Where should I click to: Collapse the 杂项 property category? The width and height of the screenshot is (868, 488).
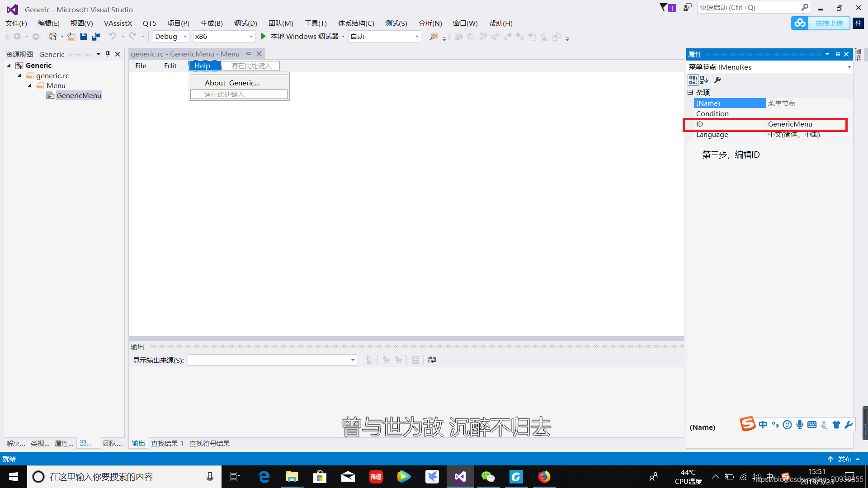tap(690, 92)
